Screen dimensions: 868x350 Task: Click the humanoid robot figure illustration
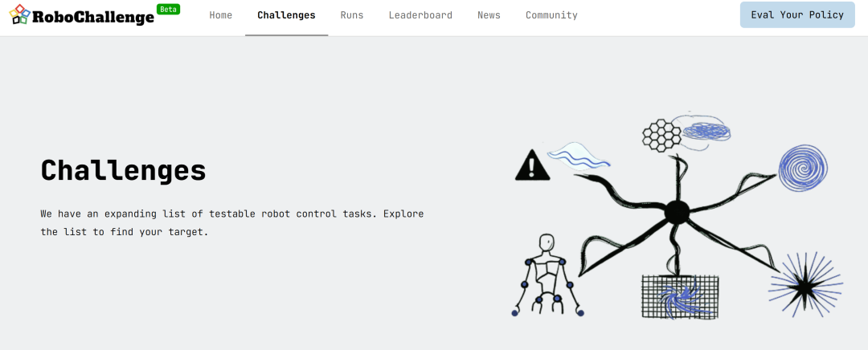point(547,275)
